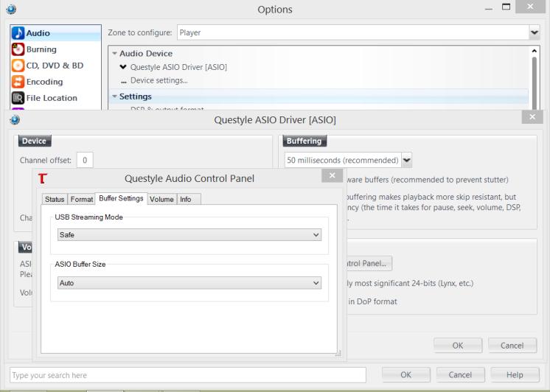Viewport: 550px width, 392px height.
Task: Switch to the Volume tab
Action: click(161, 199)
